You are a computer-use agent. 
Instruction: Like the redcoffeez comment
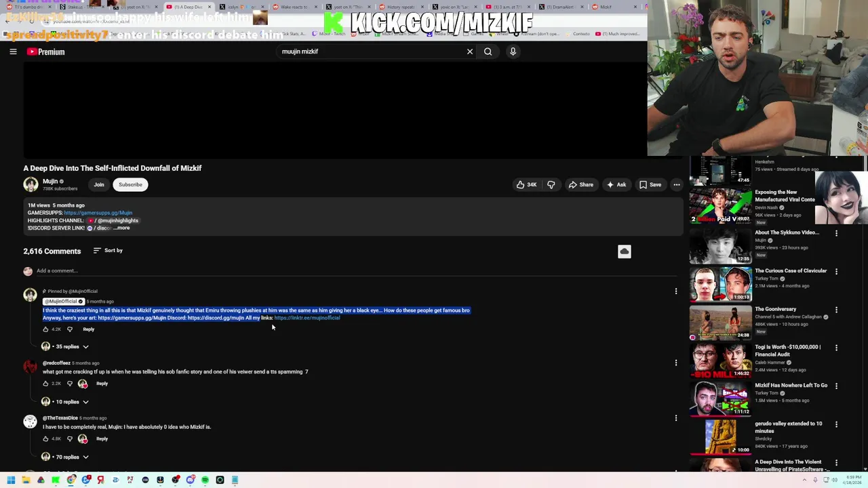coord(45,384)
